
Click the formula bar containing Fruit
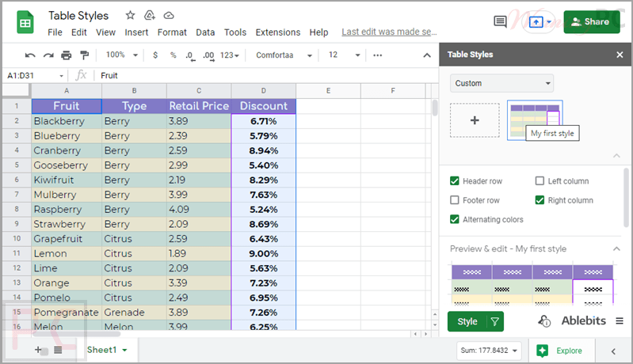[x=266, y=75]
